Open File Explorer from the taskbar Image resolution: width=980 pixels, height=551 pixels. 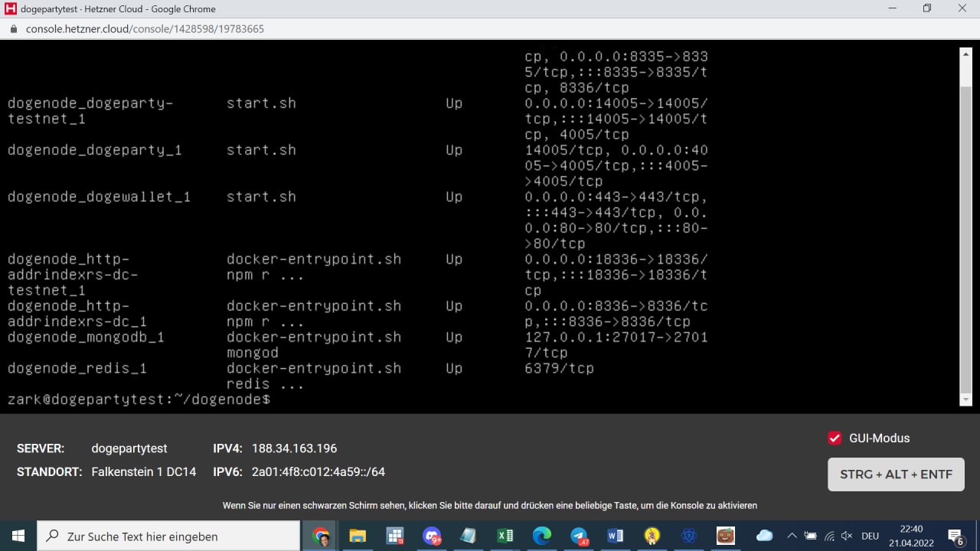(x=358, y=536)
